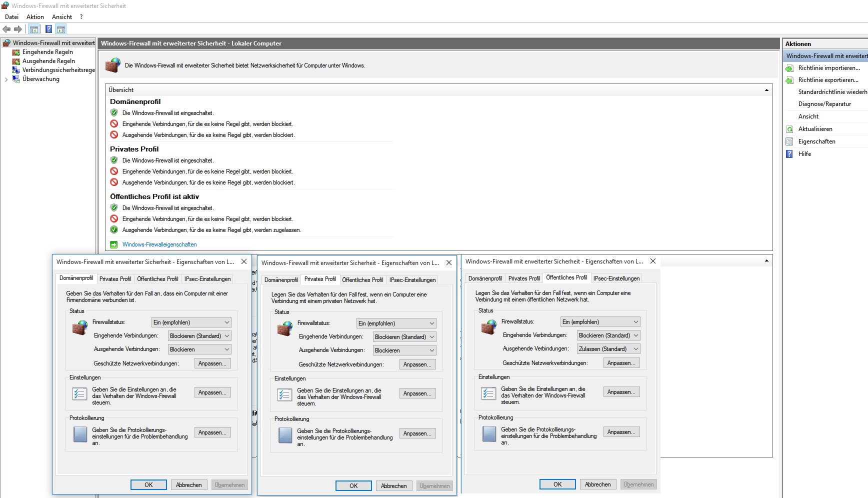Click OK in Öffentliches Profil dialog
The image size is (868, 498).
click(557, 484)
